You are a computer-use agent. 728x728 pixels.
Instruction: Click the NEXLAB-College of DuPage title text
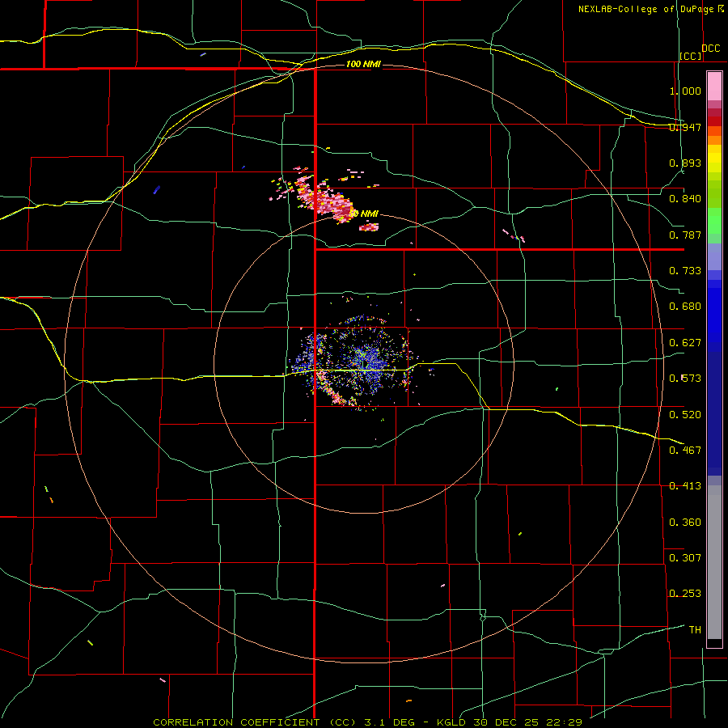[650, 9]
